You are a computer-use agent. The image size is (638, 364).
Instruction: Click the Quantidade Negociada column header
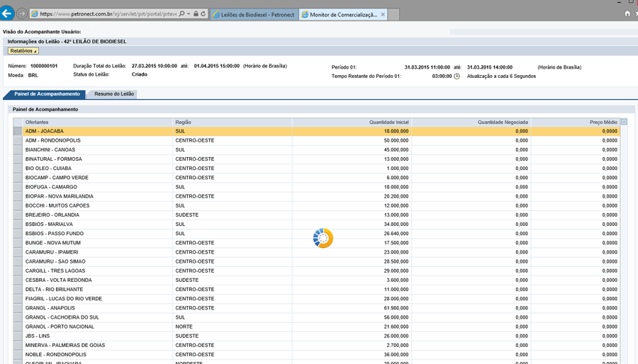coord(471,123)
